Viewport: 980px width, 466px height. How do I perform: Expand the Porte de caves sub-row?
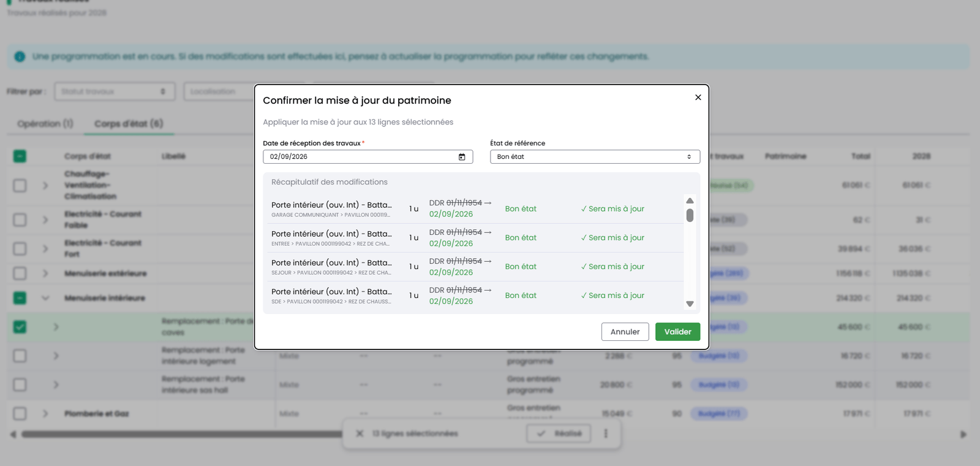point(56,327)
